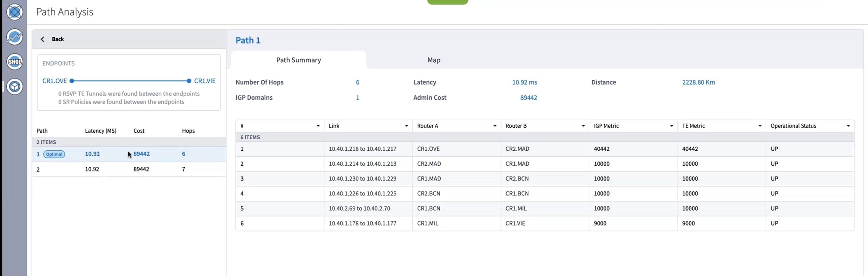Click the back chevron arrow icon
This screenshot has width=868, height=276.
[42, 39]
